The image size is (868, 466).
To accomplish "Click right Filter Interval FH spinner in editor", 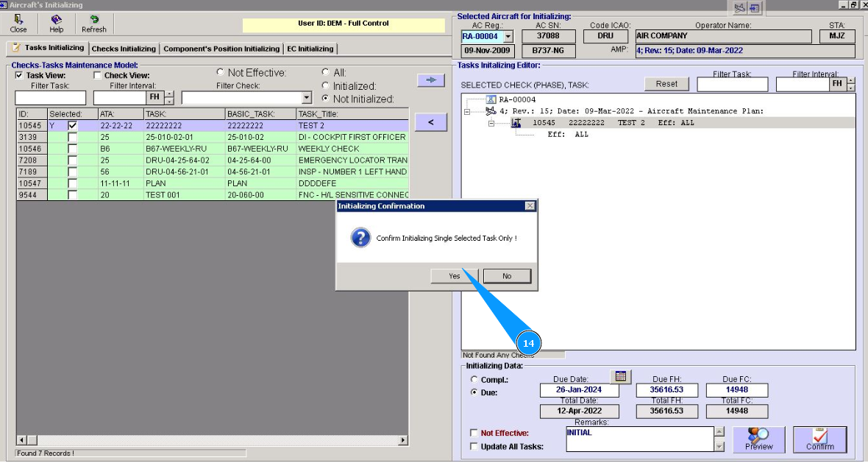I will tap(851, 84).
